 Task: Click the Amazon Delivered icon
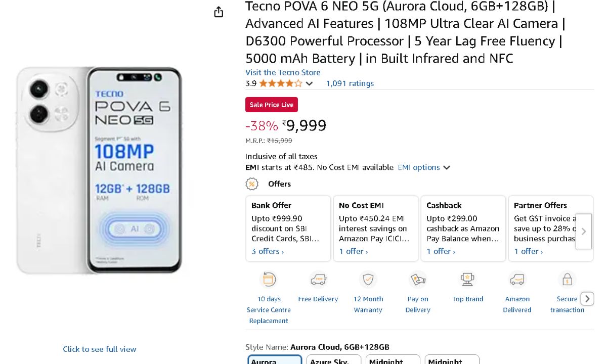(517, 280)
